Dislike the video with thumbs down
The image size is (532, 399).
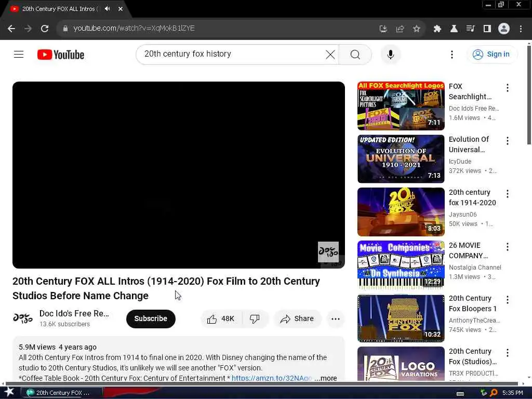click(x=255, y=318)
